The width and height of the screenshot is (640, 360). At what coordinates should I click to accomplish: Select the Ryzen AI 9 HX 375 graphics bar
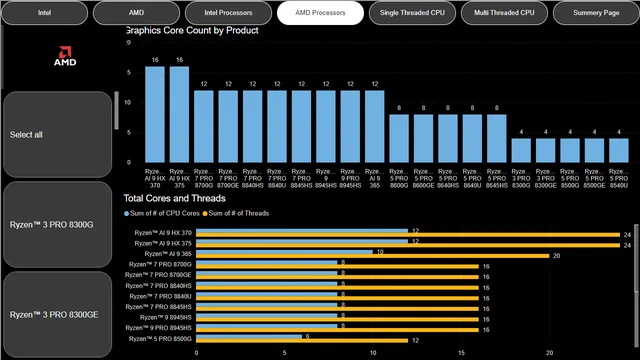179,114
